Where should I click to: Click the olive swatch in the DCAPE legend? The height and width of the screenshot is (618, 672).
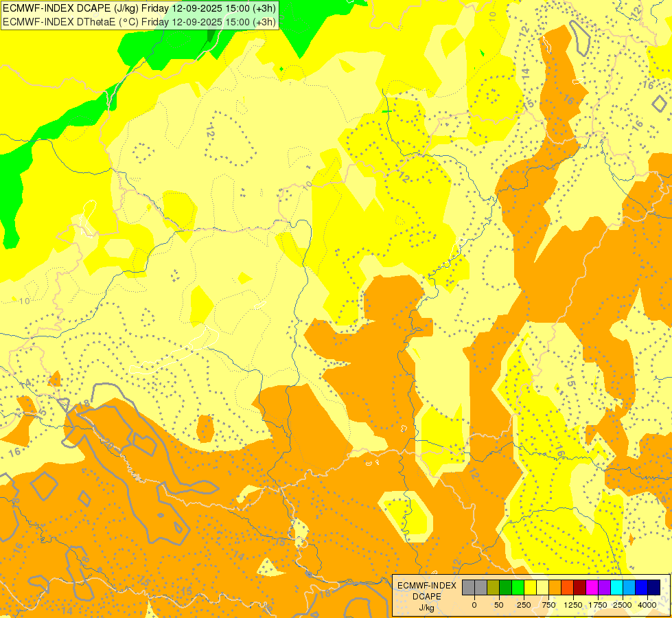point(494,587)
